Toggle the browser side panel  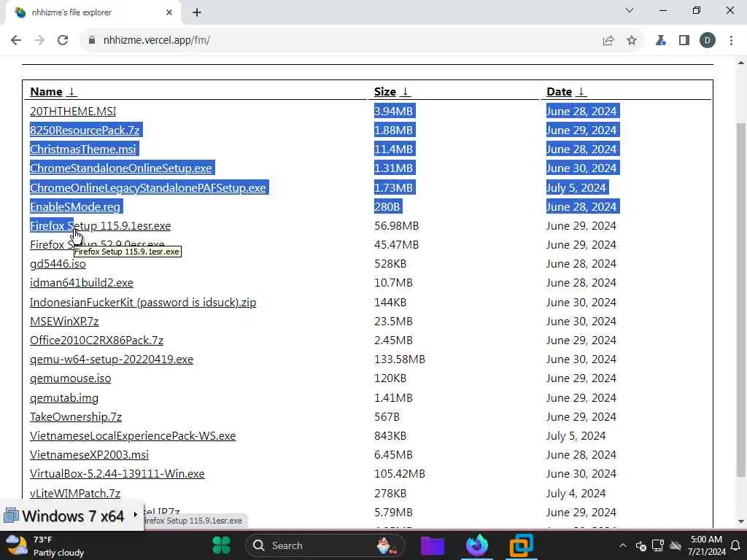[x=684, y=41]
